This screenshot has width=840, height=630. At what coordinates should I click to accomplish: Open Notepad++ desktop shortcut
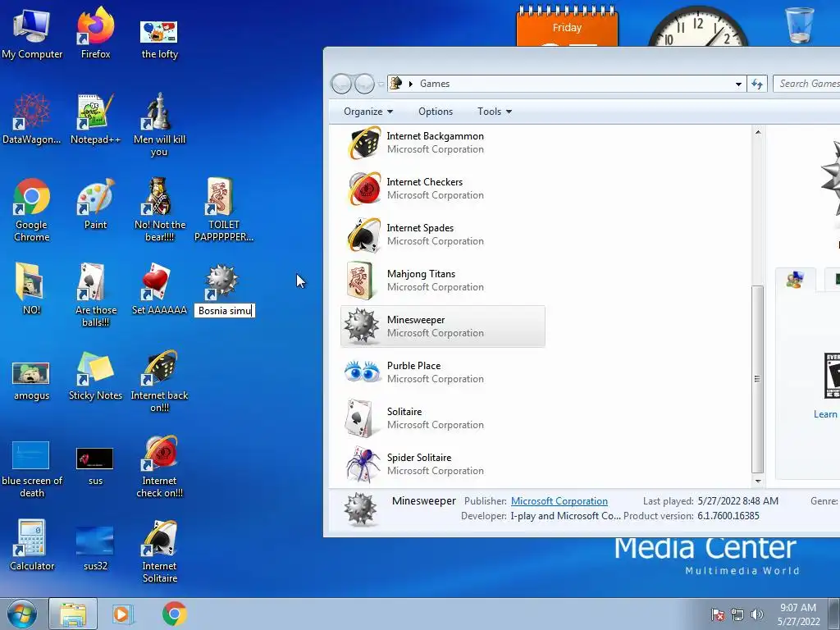point(95,119)
